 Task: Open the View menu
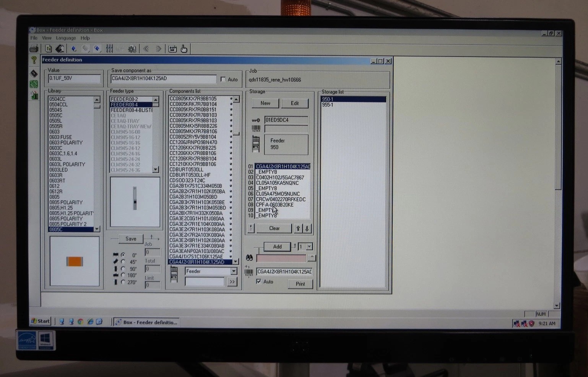click(x=47, y=38)
